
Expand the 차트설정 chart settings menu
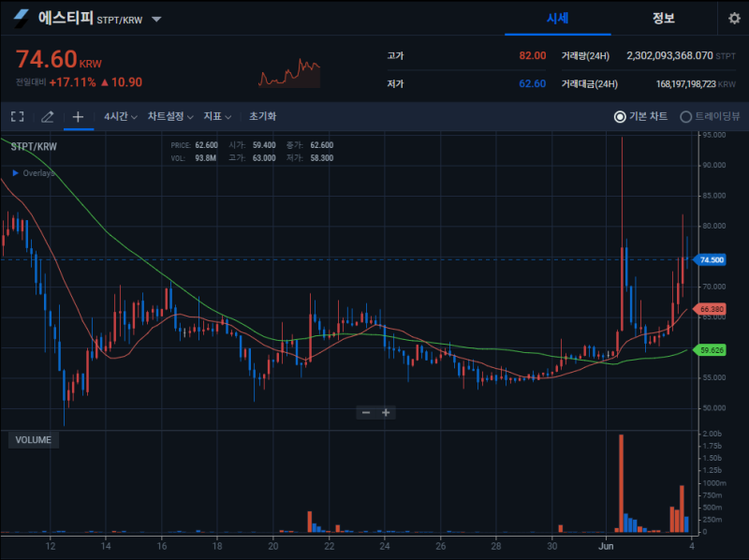[x=170, y=116]
